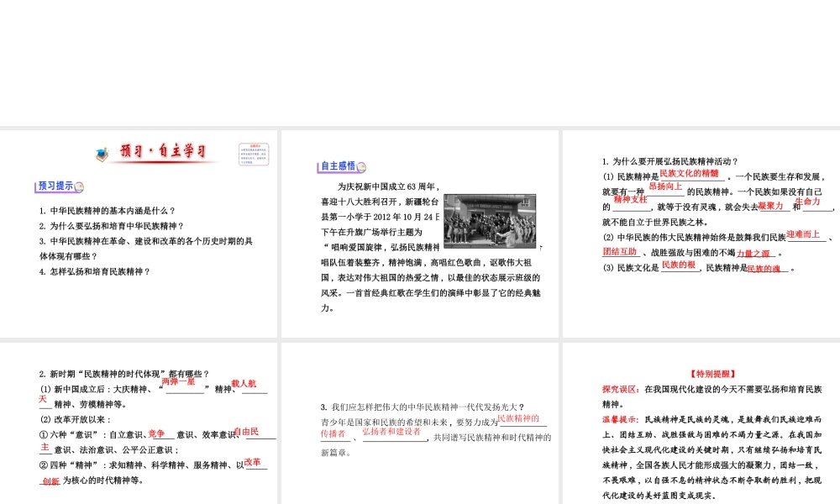Click red answer 弘扬者和建设者
The width and height of the screenshot is (840, 504).
[391, 431]
